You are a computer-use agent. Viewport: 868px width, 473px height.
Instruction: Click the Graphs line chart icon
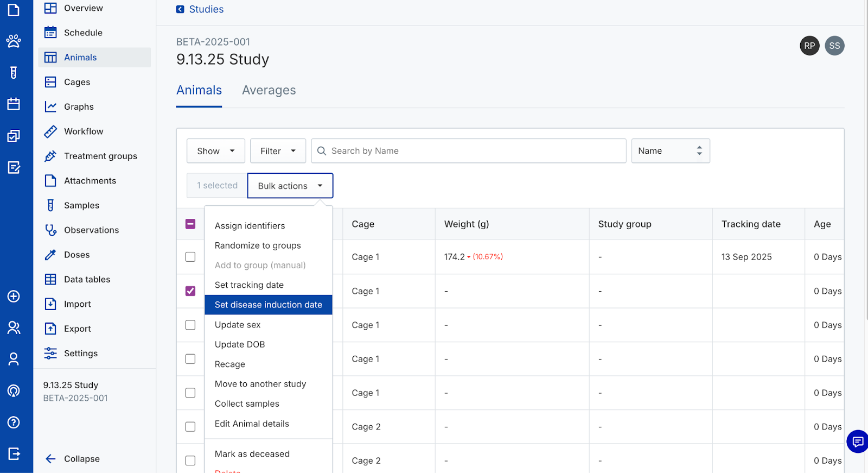point(50,107)
